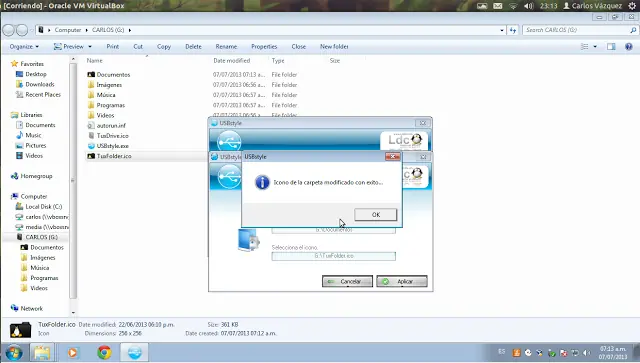Viewport: 640px width, 363px height.
Task: Click the blue help icon in Explorer
Action: point(629,47)
